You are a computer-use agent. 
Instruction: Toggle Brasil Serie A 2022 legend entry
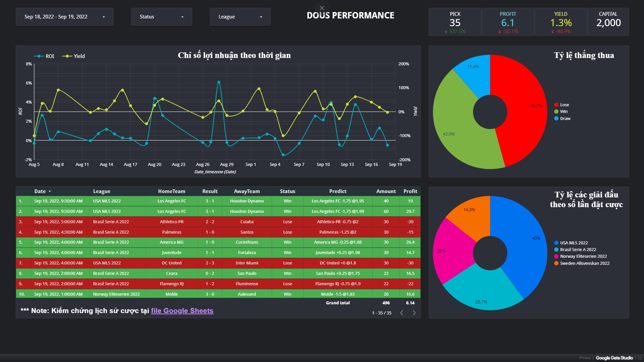point(578,250)
